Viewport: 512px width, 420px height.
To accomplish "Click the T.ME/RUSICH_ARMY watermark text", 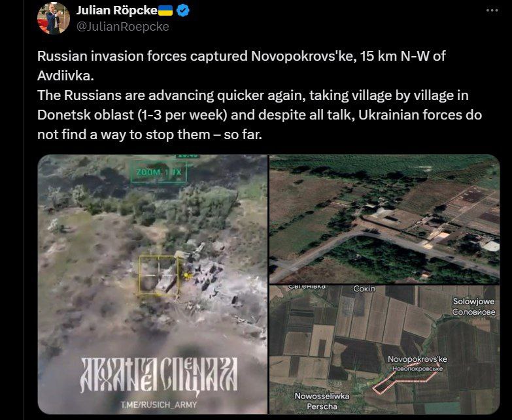I will point(159,405).
